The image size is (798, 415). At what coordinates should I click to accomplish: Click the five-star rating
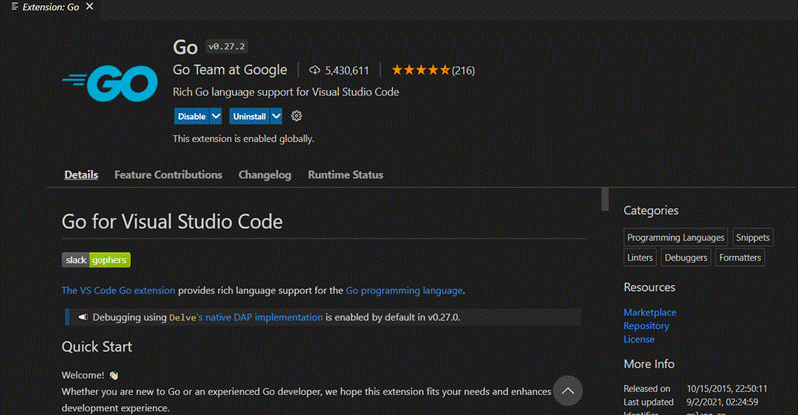tap(420, 70)
